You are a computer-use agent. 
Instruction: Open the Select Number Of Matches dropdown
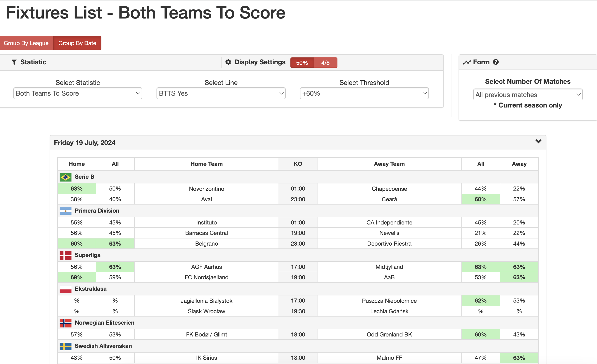click(x=528, y=94)
